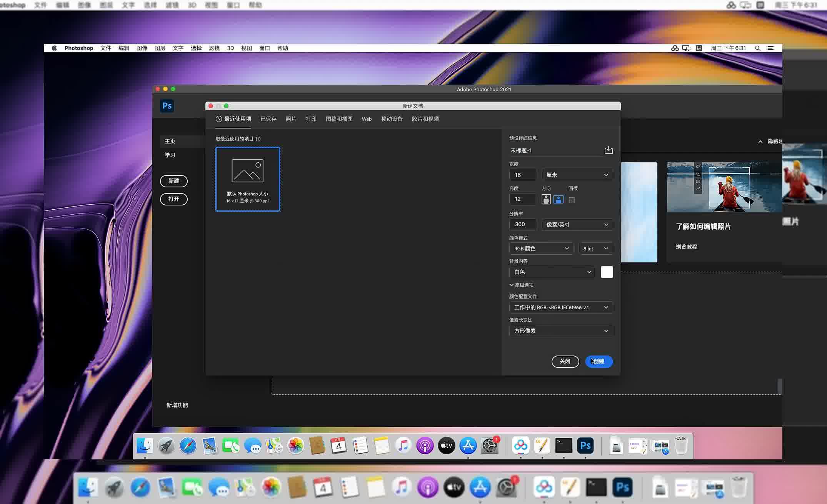
Task: Open the 厘米 width unit dropdown
Action: pos(577,175)
